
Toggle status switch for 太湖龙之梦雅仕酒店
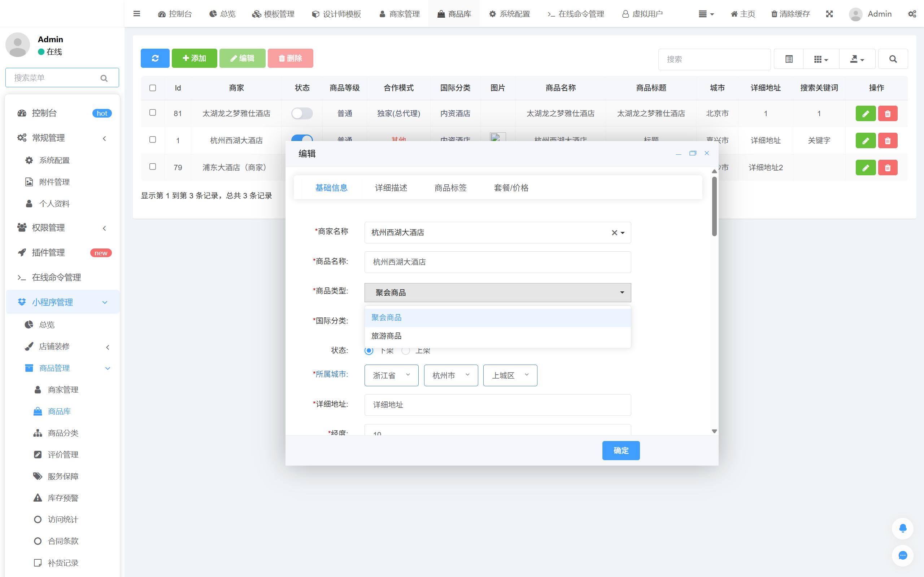(x=302, y=113)
